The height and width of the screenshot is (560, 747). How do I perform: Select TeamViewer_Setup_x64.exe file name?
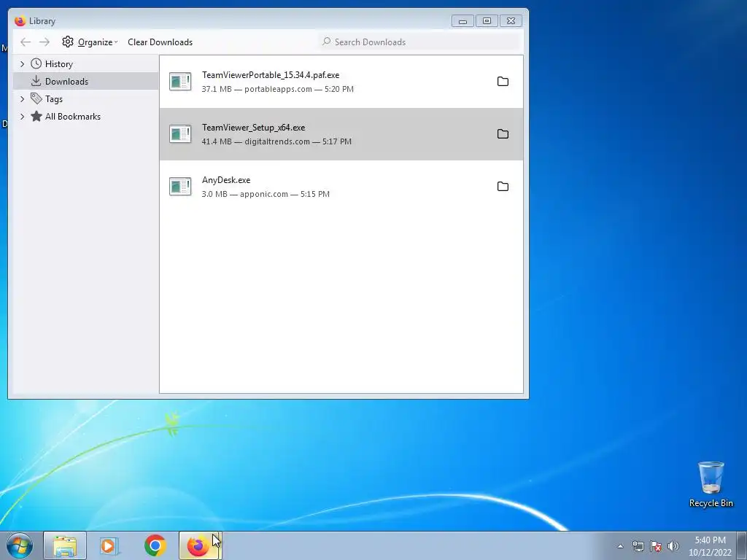[253, 127]
